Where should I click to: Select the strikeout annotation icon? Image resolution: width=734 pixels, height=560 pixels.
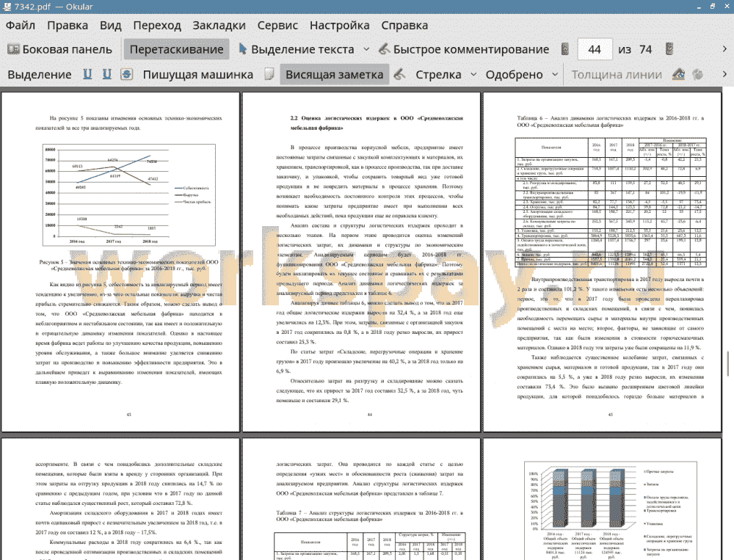[x=127, y=74]
